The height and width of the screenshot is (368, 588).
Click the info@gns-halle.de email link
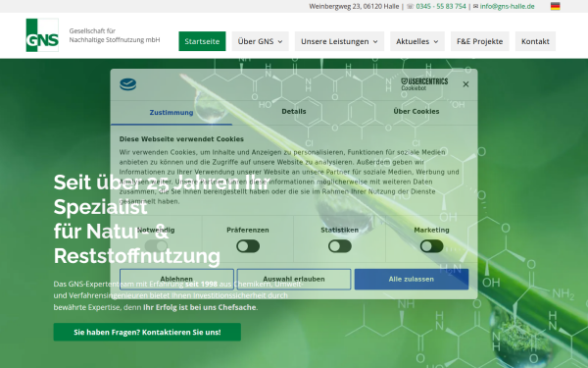pyautogui.click(x=507, y=6)
